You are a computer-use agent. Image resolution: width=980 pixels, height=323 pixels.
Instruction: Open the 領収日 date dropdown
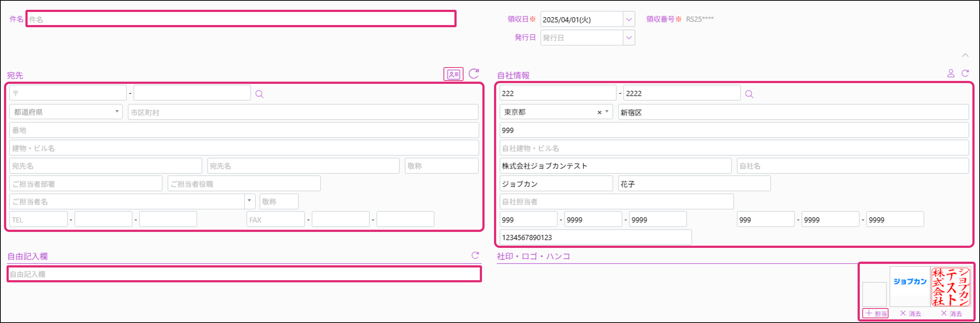629,19
